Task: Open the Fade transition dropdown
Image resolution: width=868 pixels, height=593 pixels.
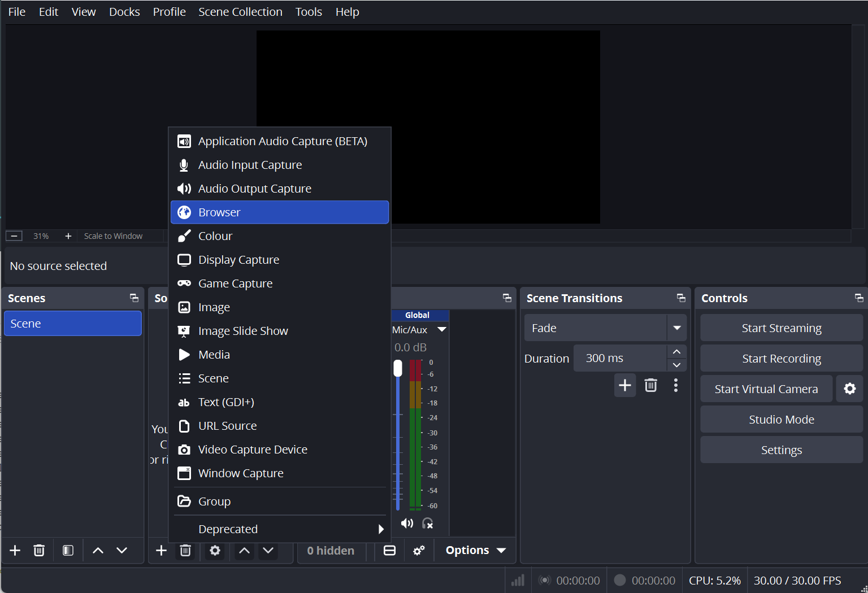Action: (676, 328)
